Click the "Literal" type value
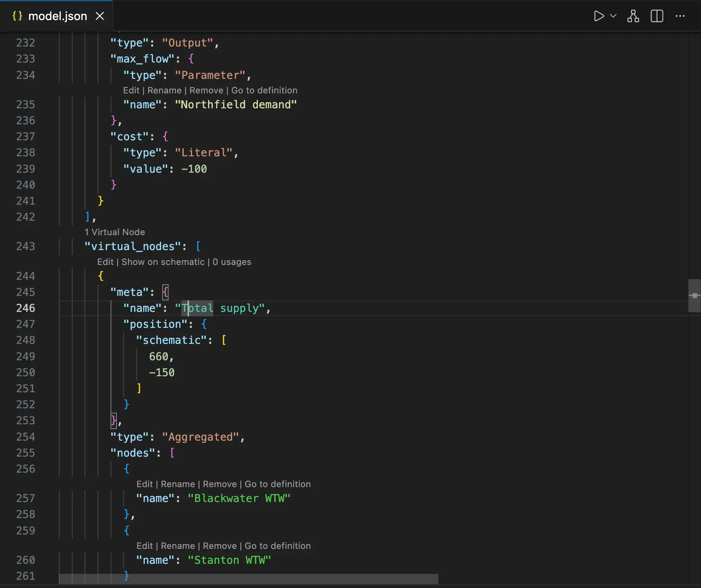The height and width of the screenshot is (588, 701). point(204,153)
